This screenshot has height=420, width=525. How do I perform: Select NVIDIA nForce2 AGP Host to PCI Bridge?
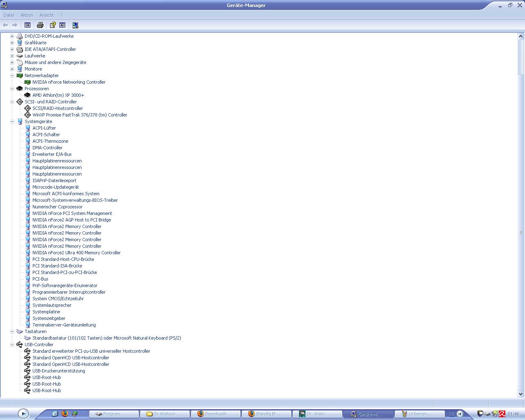click(x=71, y=220)
